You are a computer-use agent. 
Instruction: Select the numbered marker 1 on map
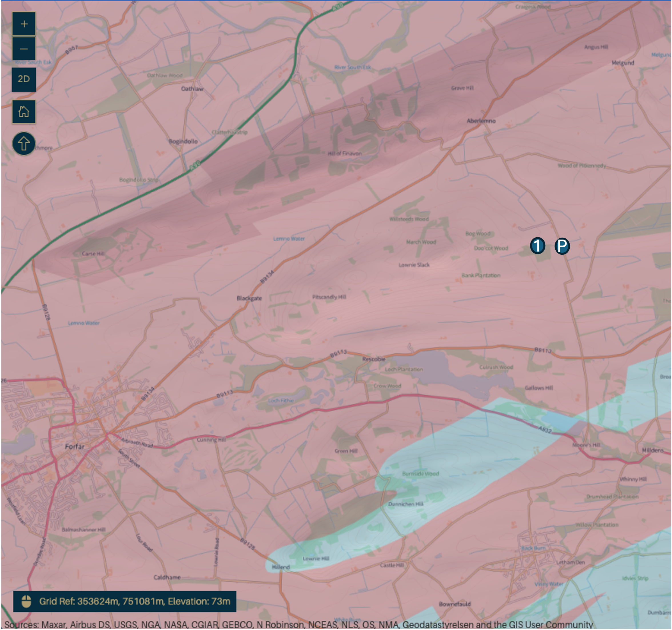537,246
